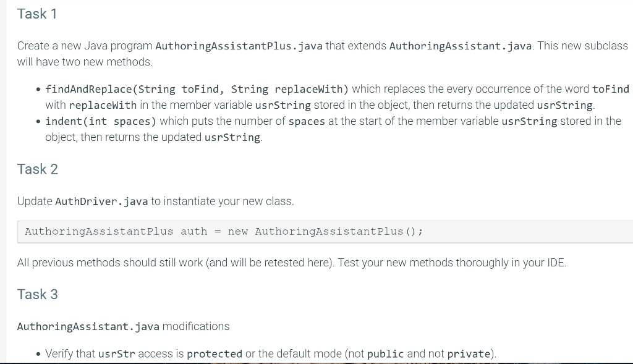Click the AuthoringAssistant.java inline code
633x364 pixels.
460,45
